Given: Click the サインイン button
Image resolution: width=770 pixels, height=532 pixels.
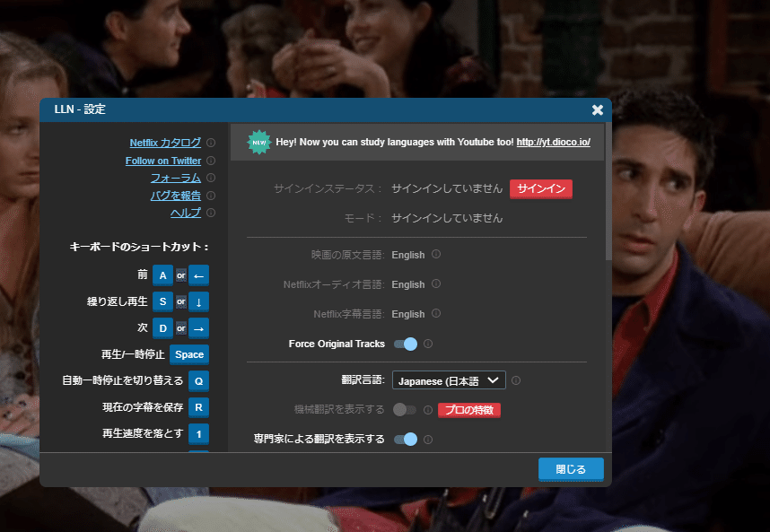Looking at the screenshot, I should 540,189.
